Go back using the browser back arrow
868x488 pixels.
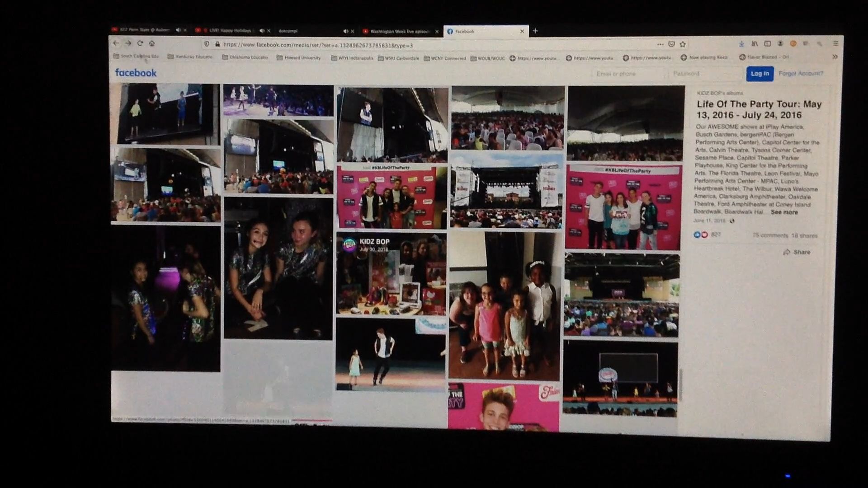(116, 43)
